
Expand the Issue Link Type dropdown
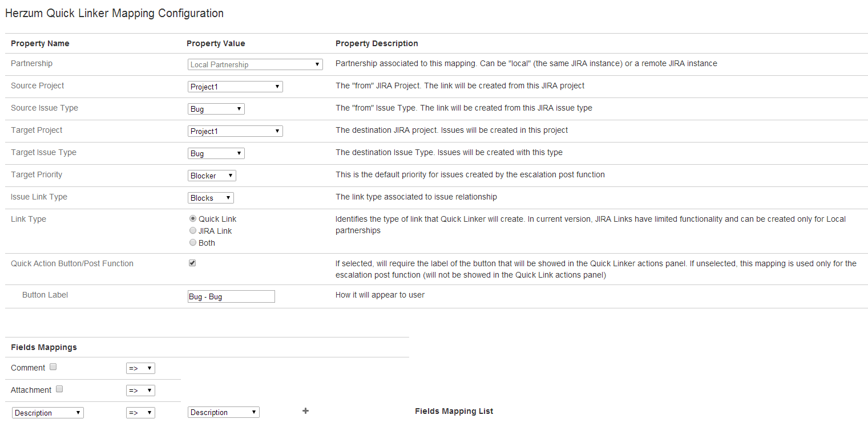(211, 197)
